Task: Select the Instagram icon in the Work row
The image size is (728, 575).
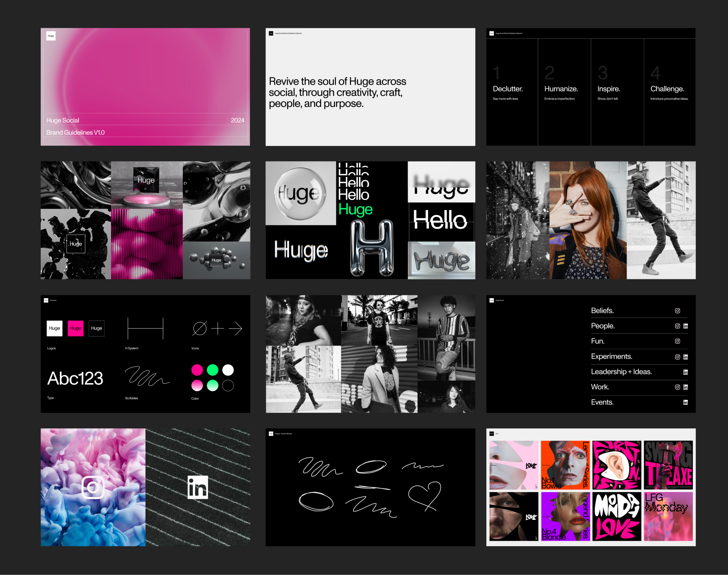Action: pyautogui.click(x=677, y=387)
